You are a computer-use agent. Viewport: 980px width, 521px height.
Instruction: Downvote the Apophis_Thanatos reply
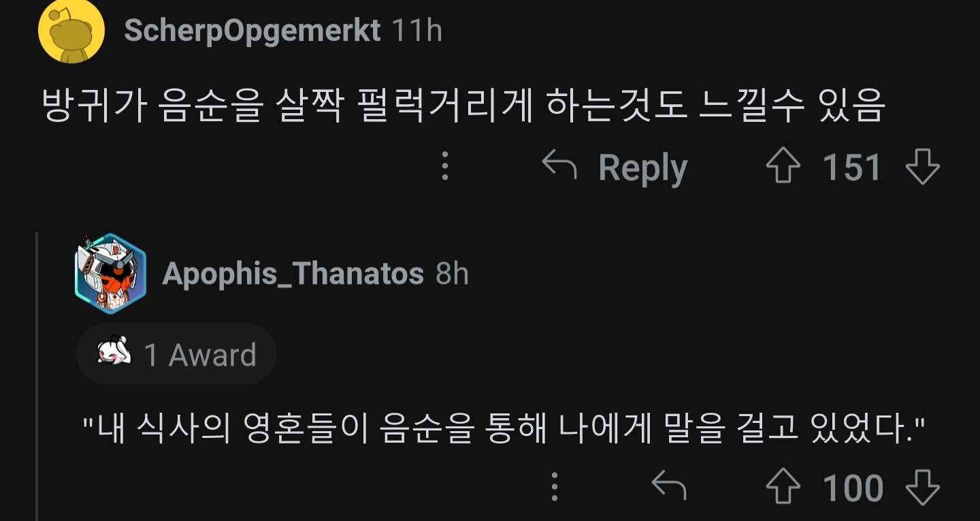[x=923, y=488]
